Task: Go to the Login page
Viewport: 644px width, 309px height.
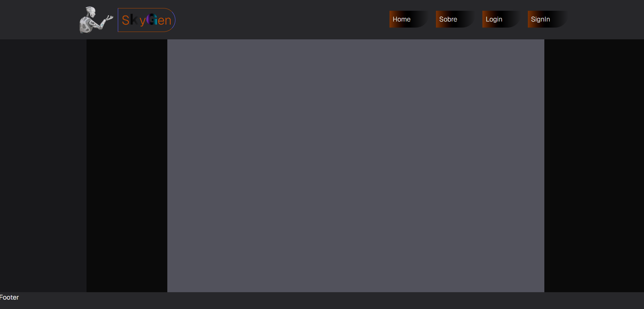Action: tap(502, 19)
